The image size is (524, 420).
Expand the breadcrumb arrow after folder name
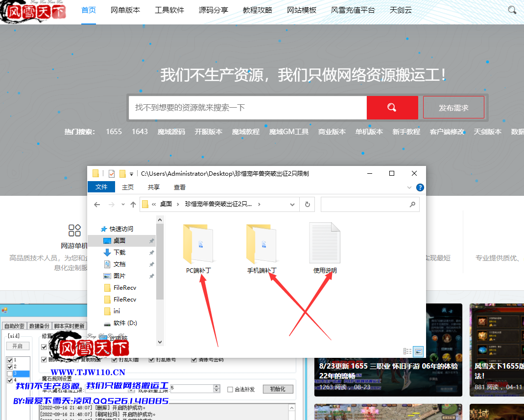point(259,204)
